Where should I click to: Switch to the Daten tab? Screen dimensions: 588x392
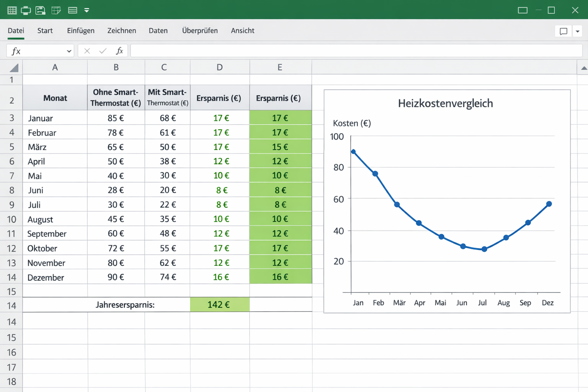coord(158,31)
